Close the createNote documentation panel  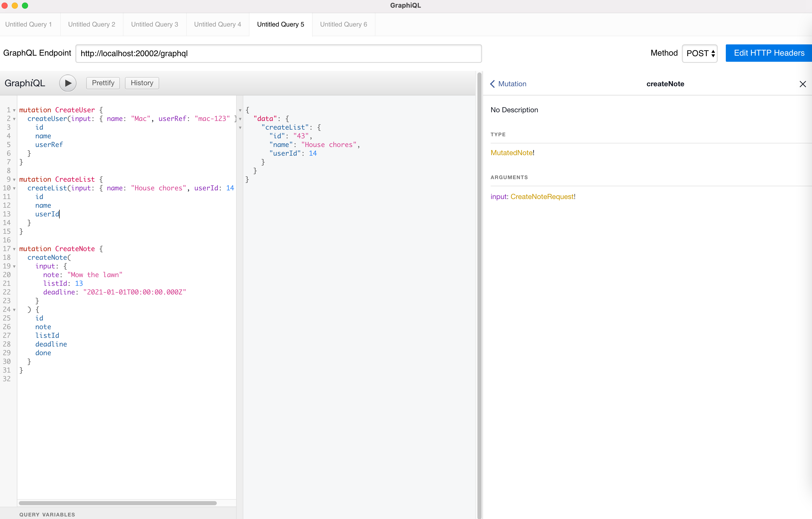(802, 84)
